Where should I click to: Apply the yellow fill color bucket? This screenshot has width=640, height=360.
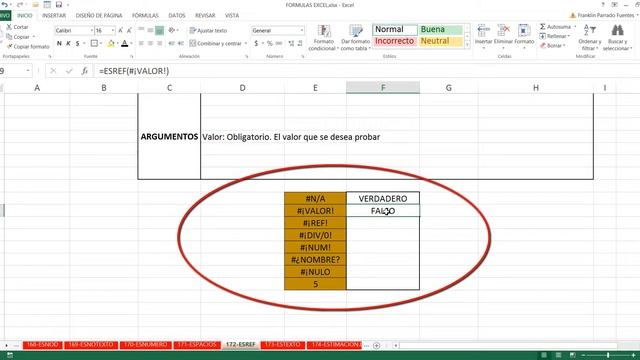click(111, 43)
